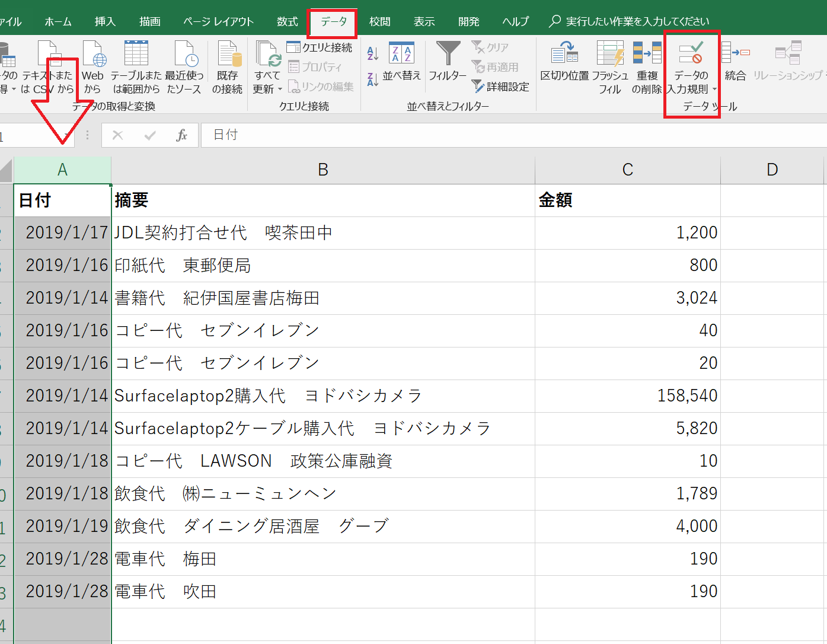Screen dimensions: 827x644
Task: Click the fx insert function button
Action: pos(181,135)
